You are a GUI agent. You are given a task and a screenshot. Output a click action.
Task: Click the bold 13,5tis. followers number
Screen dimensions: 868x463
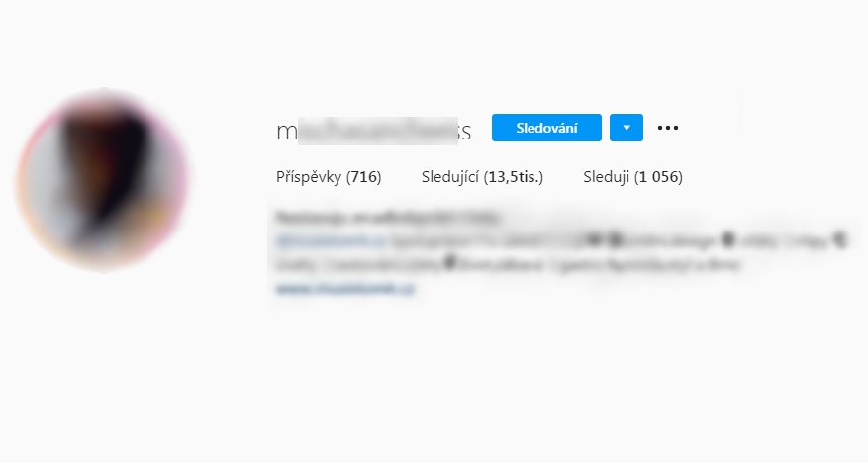tap(514, 177)
